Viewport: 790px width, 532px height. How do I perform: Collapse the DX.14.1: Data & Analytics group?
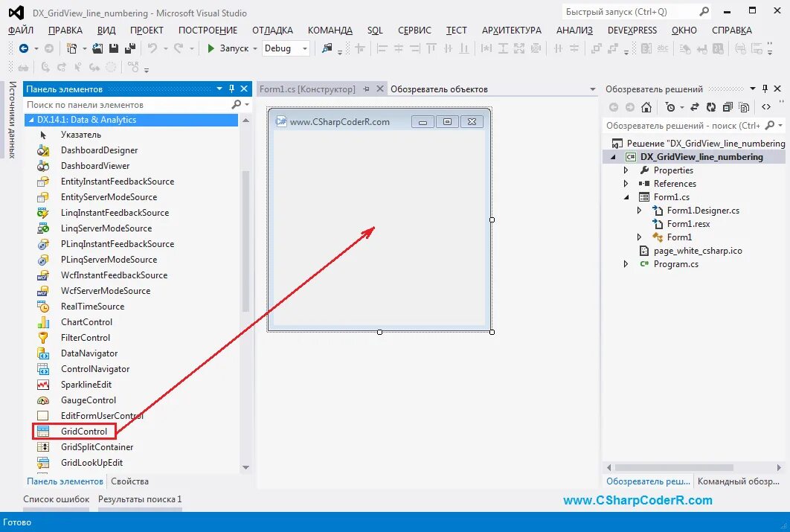click(x=31, y=120)
